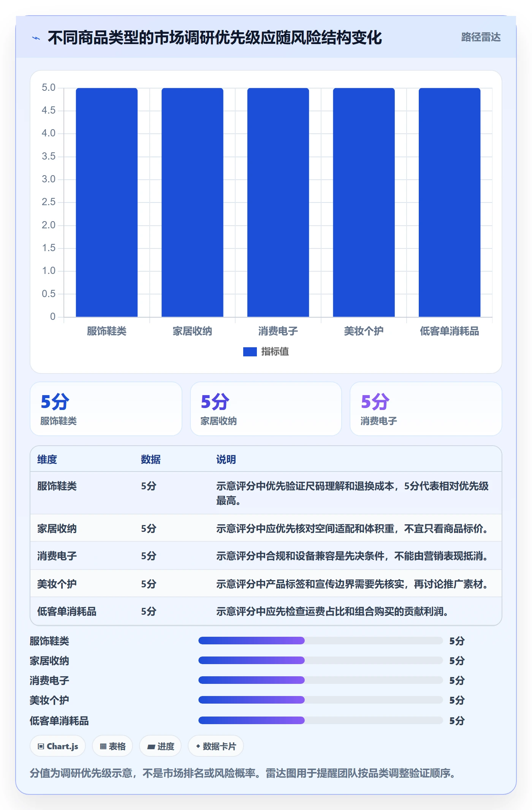Click the 路径雷达 label in the header

(481, 37)
